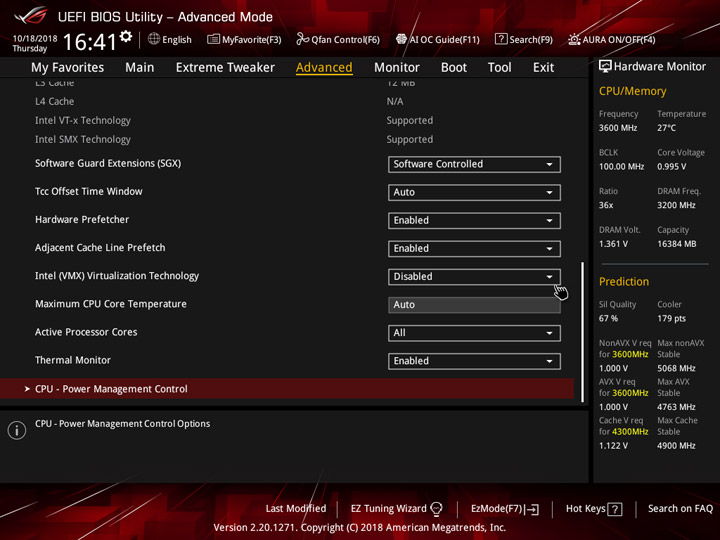Open Intel VMX Virtualization Technology dropdown

point(474,276)
